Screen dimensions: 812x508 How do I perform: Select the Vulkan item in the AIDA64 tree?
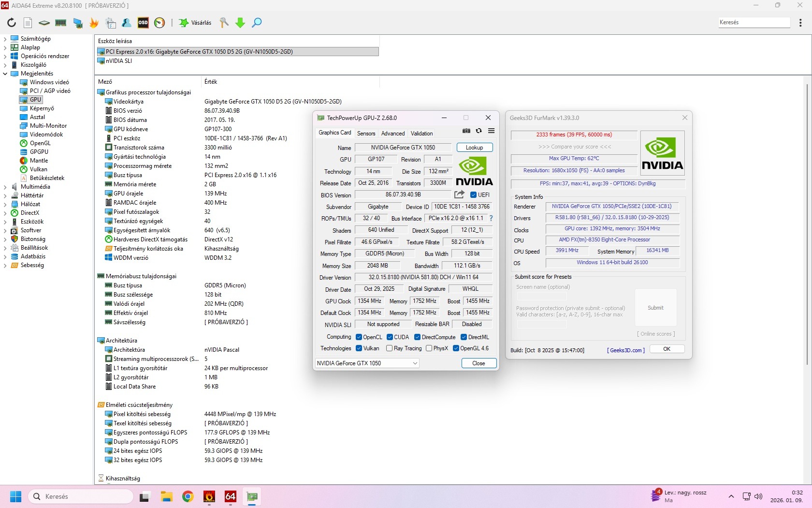(x=39, y=169)
